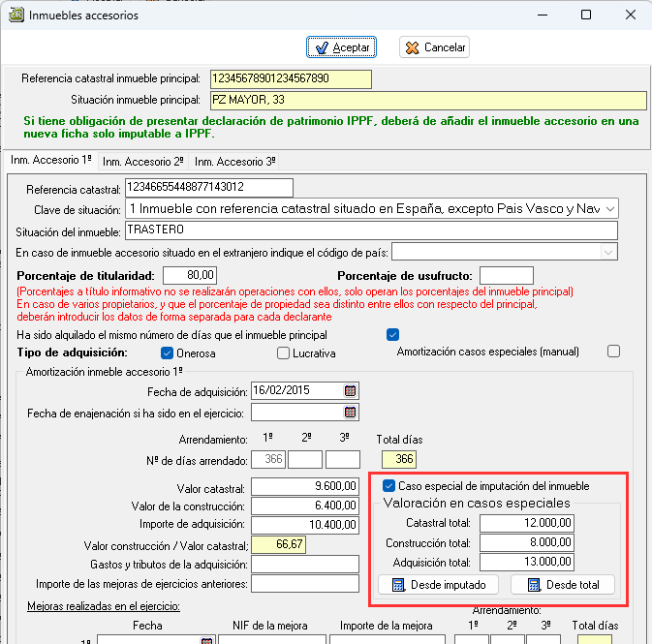652x644 pixels.
Task: Enable Amortización casos especiales (manual)
Action: point(613,352)
